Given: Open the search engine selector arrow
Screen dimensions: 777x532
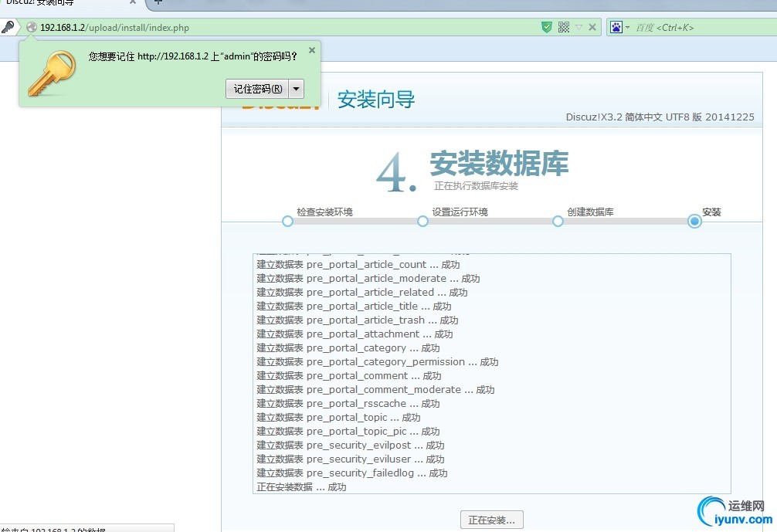Looking at the screenshot, I should (627, 27).
